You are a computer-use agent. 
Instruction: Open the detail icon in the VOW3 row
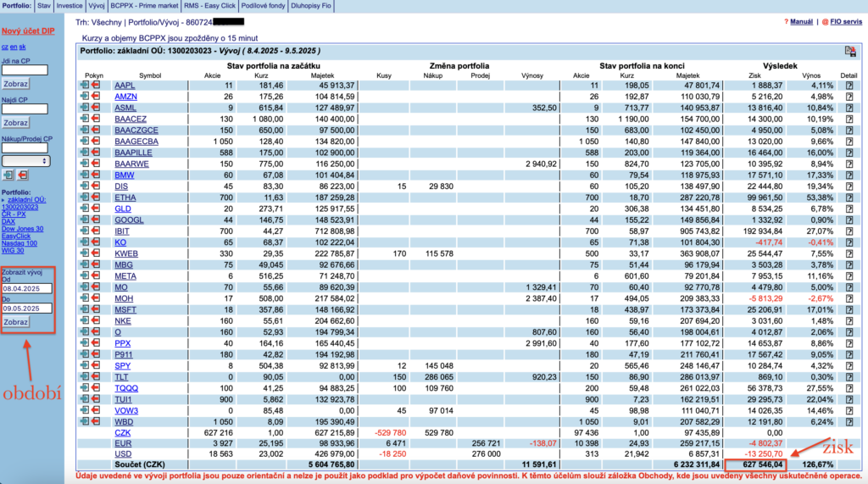(x=849, y=410)
